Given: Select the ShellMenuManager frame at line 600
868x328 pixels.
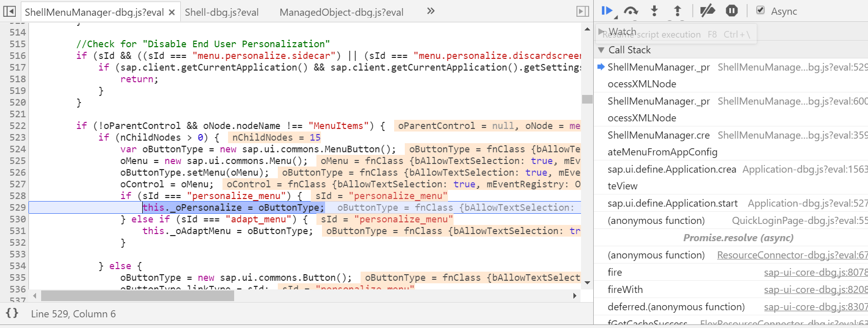Looking at the screenshot, I should (731, 109).
